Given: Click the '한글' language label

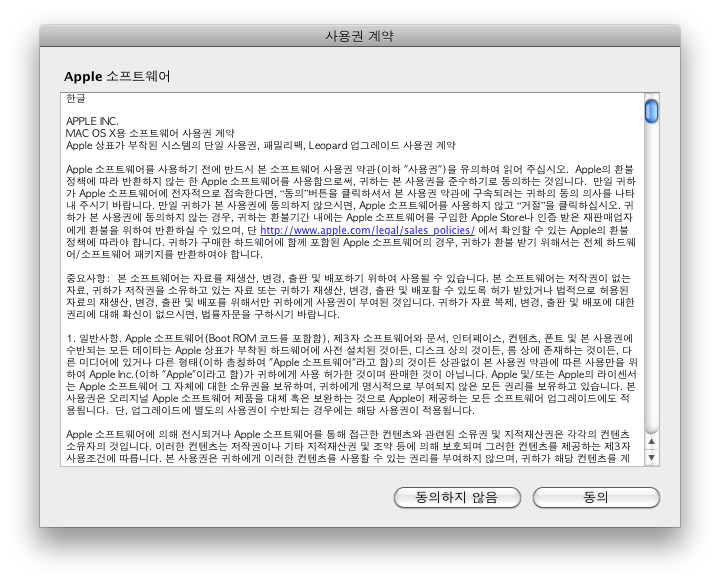Looking at the screenshot, I should [76, 98].
